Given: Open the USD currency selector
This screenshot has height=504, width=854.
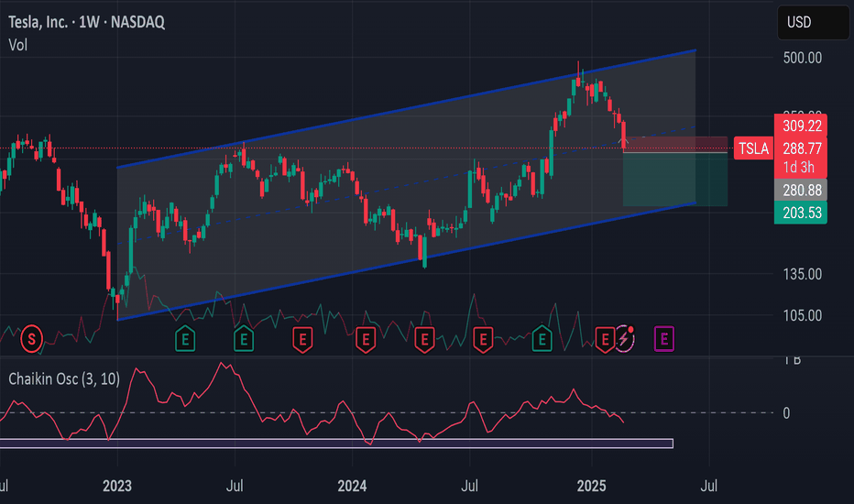Looking at the screenshot, I should tap(813, 22).
